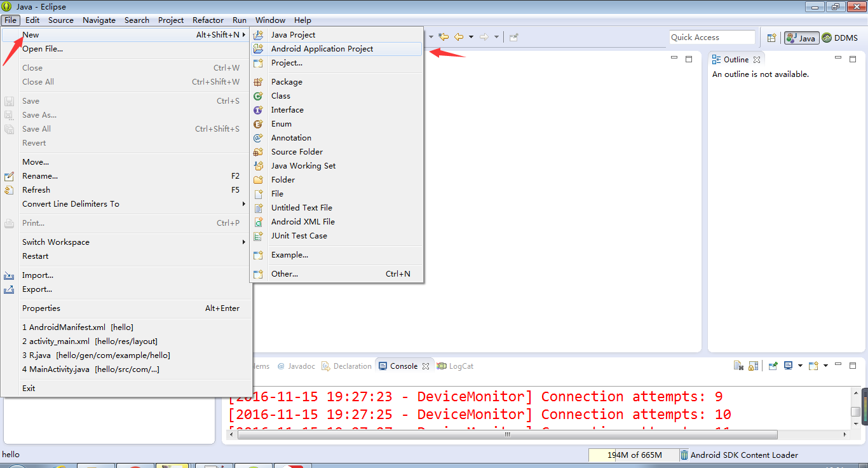Go to last edit location toolbar icon
This screenshot has width=868, height=468.
point(444,37)
